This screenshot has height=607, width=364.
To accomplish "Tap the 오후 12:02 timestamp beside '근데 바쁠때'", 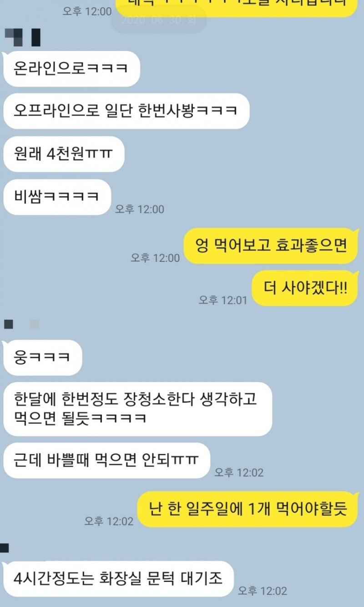I will pos(239,473).
